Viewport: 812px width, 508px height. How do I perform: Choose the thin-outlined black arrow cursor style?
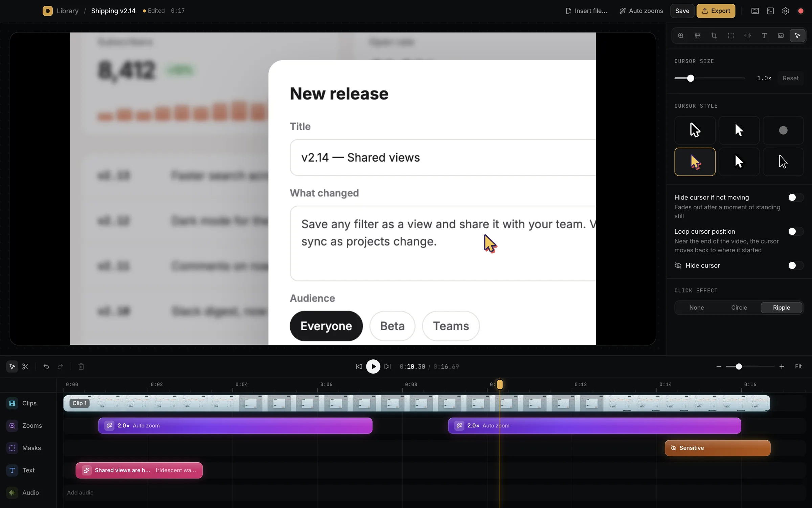(783, 162)
